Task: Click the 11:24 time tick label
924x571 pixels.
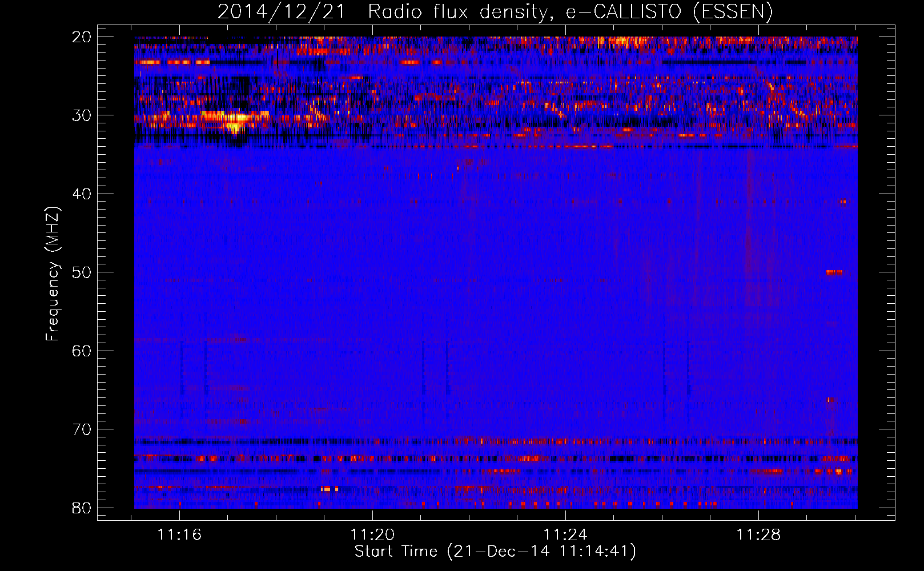Action: coord(565,535)
